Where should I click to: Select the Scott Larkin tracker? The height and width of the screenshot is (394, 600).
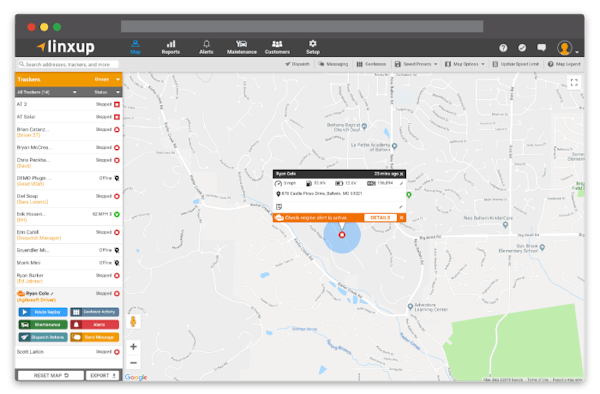[69, 352]
